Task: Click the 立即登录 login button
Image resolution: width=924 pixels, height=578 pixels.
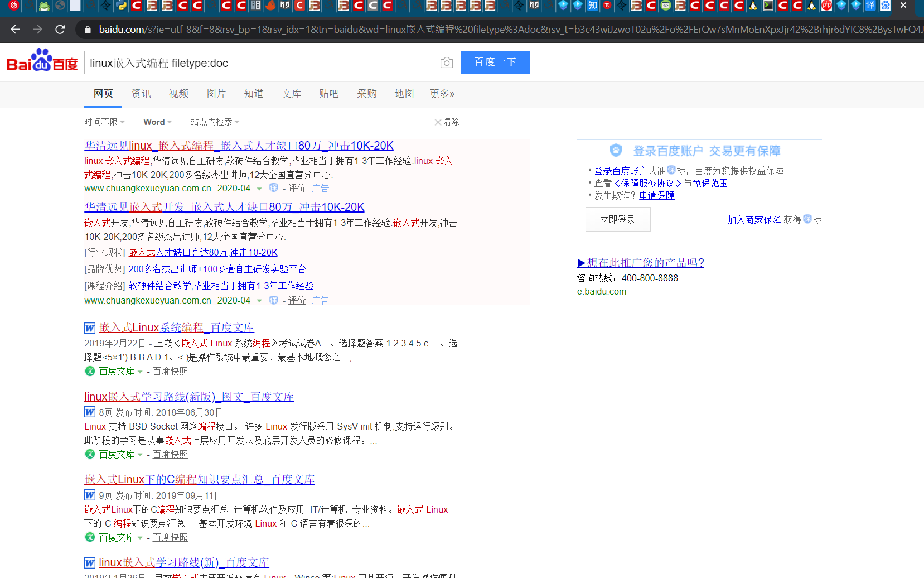Action: coord(617,219)
